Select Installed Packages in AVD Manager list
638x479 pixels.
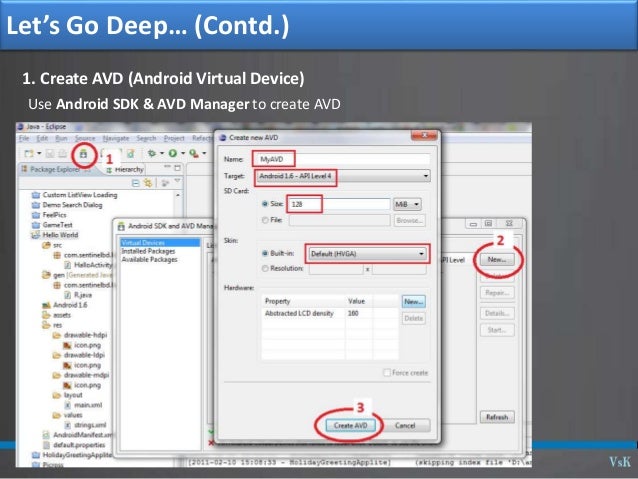(x=148, y=251)
